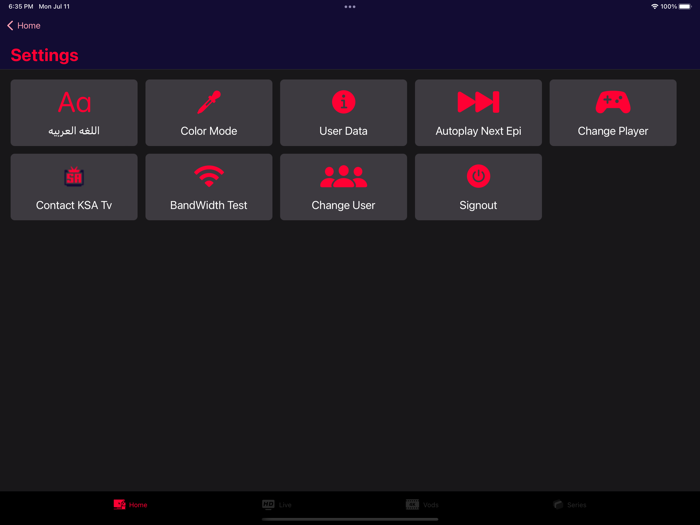
Task: Open the Arabic language label اللغه العربيه
Action: point(74,131)
